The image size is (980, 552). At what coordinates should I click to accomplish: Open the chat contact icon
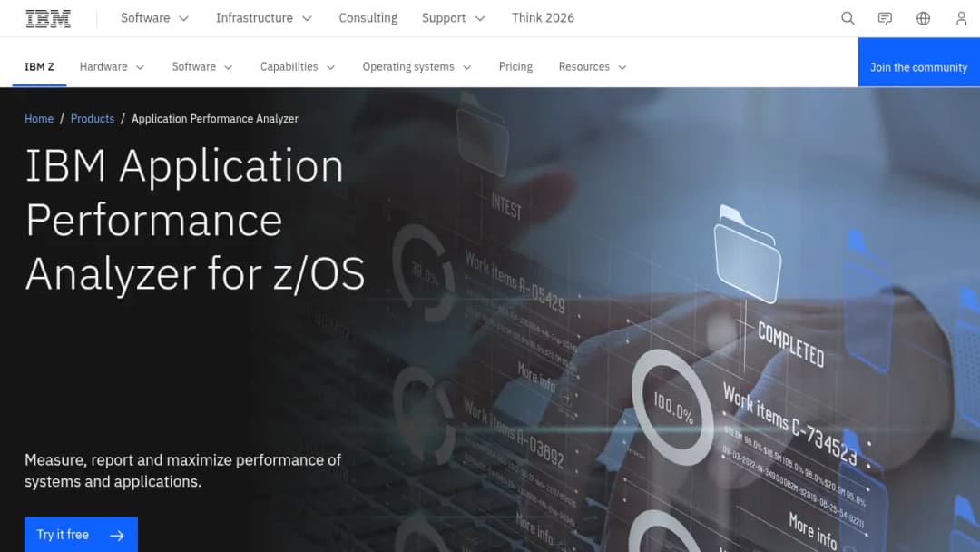885,18
